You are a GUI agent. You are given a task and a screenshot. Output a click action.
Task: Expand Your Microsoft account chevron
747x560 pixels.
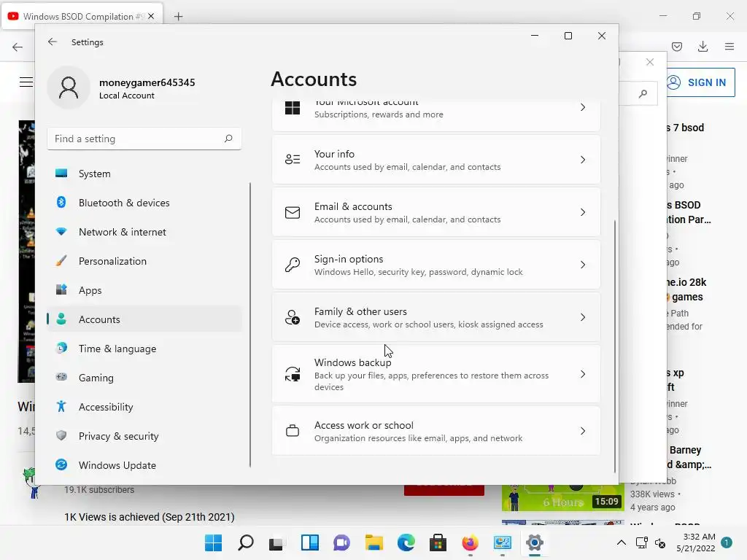point(583,108)
